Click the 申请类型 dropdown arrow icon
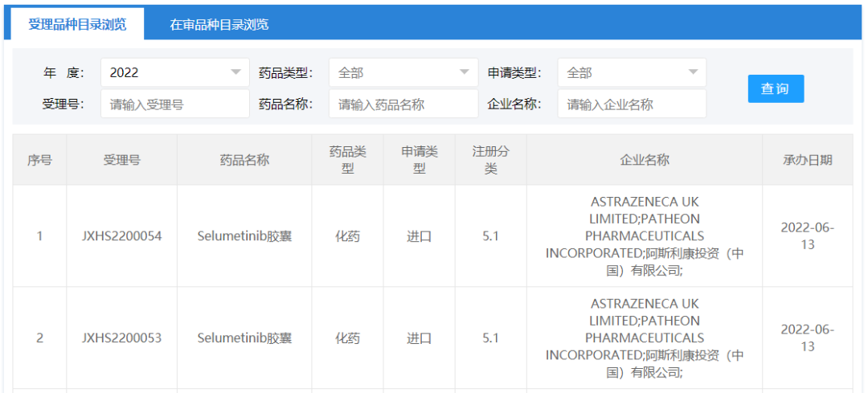The height and width of the screenshot is (393, 868). tap(693, 72)
